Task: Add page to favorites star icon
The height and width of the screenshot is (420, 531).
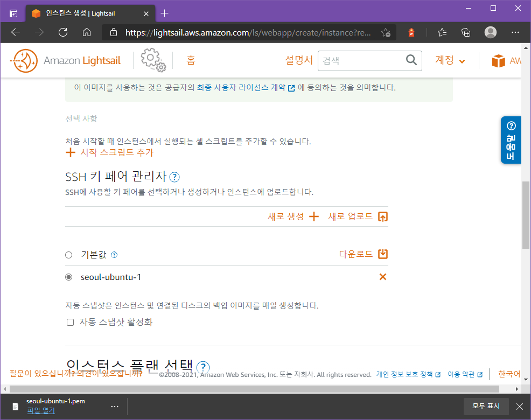Action: click(x=386, y=32)
